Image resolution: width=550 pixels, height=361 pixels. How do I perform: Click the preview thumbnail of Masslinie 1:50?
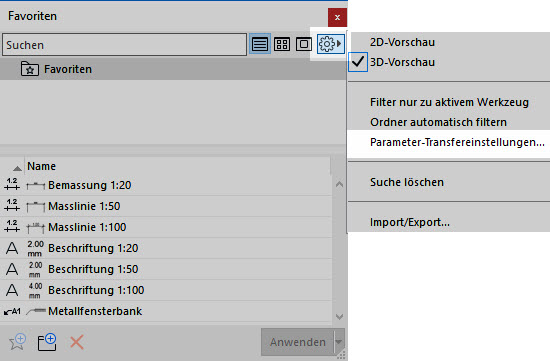pyautogui.click(x=35, y=207)
